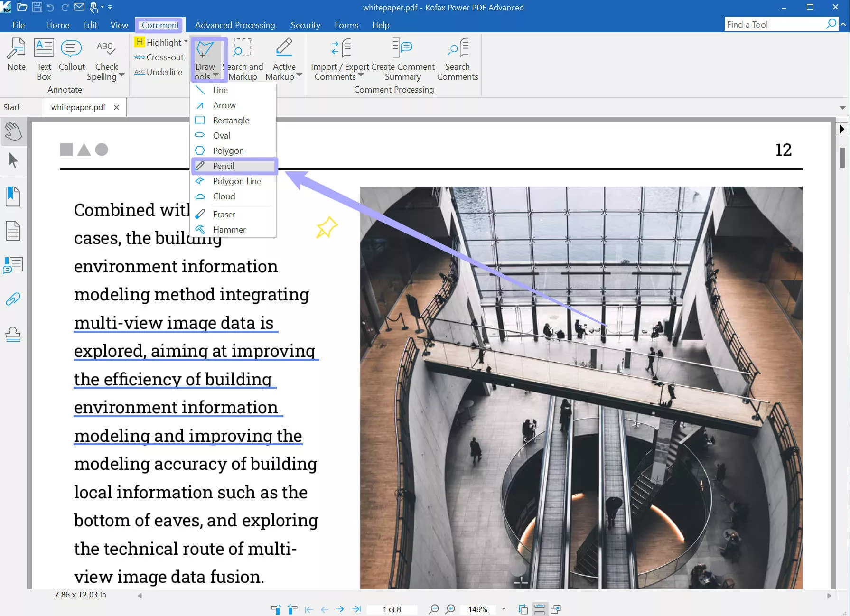The image size is (850, 616).
Task: Select the Hand tool in left sidebar
Action: (13, 131)
